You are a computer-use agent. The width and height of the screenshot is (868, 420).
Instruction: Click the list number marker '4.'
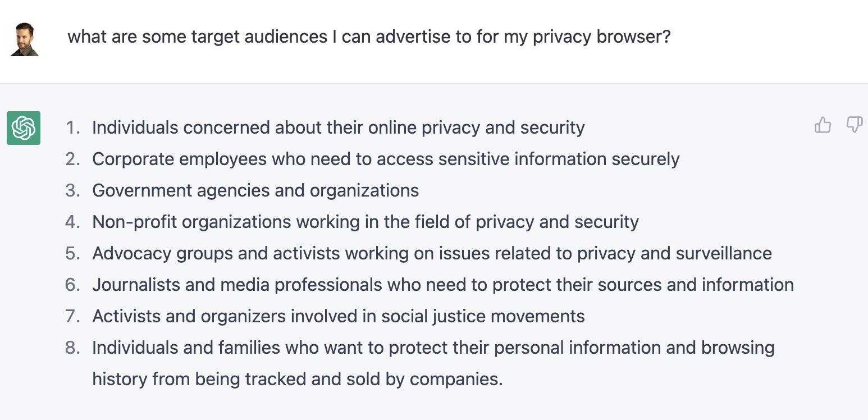[74, 222]
